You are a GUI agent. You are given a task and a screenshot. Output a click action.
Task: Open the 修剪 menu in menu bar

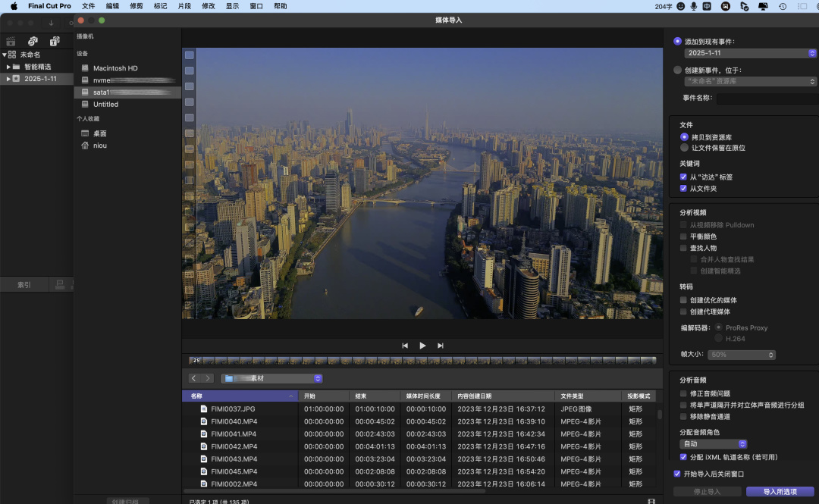136,6
